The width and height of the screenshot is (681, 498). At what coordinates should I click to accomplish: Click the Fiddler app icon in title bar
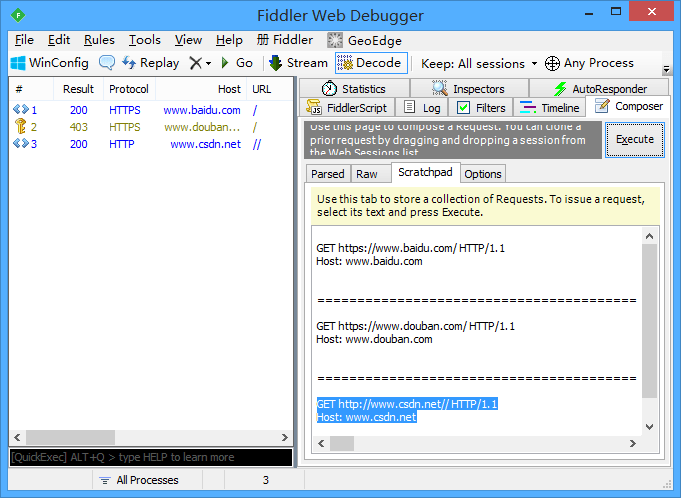[18, 16]
